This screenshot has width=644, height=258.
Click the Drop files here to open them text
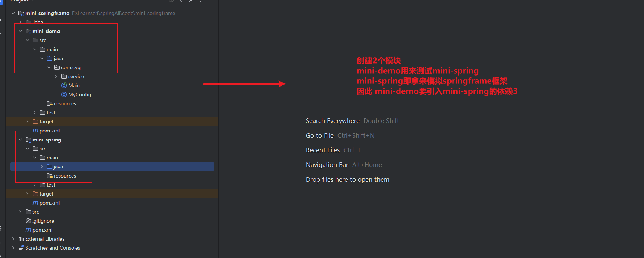[x=348, y=179]
